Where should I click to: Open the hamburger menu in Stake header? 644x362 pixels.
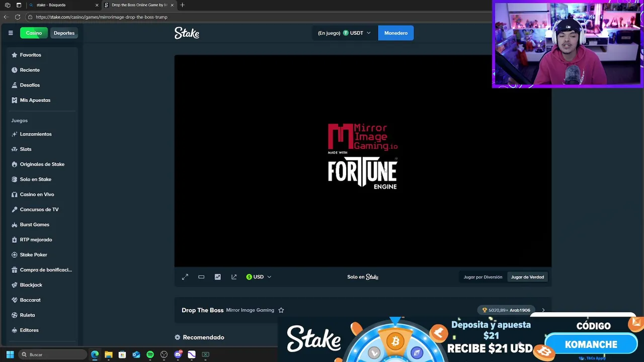[11, 33]
